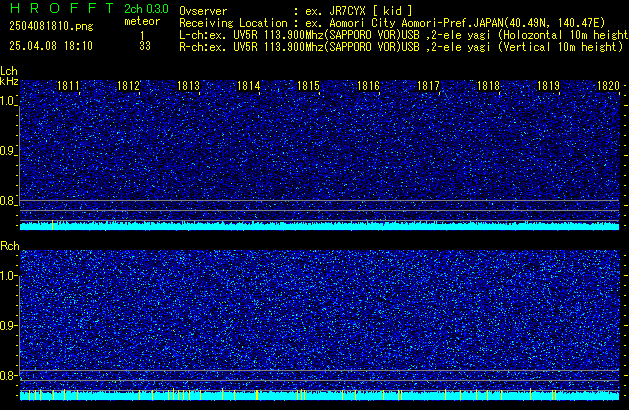Select the 1817 time tick label
Screen dimensions: 629x410
(x=428, y=86)
